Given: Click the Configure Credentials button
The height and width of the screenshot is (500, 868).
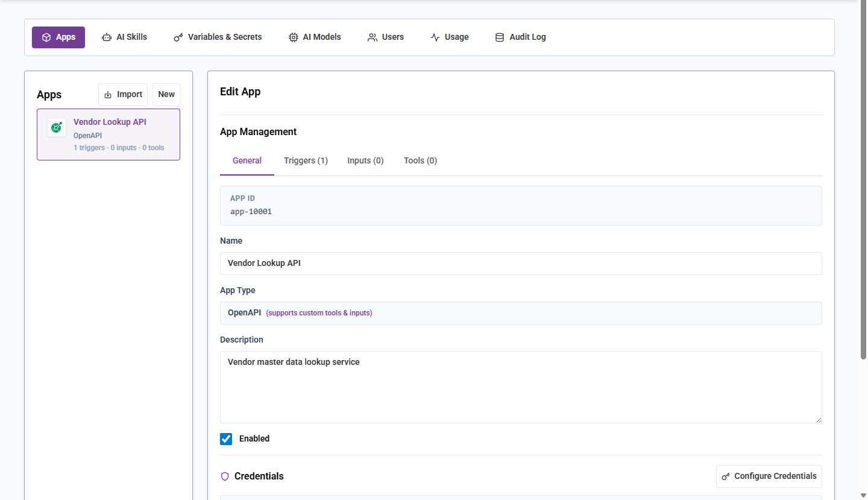Looking at the screenshot, I should (769, 476).
